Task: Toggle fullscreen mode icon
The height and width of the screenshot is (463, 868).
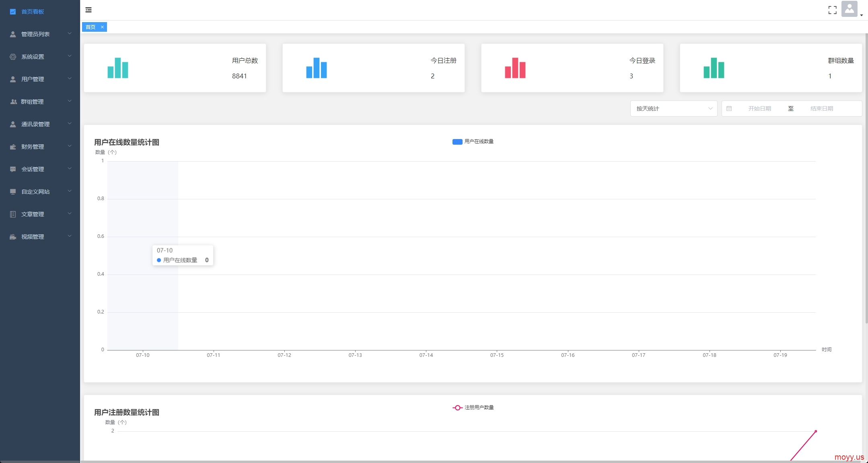Action: pos(832,10)
